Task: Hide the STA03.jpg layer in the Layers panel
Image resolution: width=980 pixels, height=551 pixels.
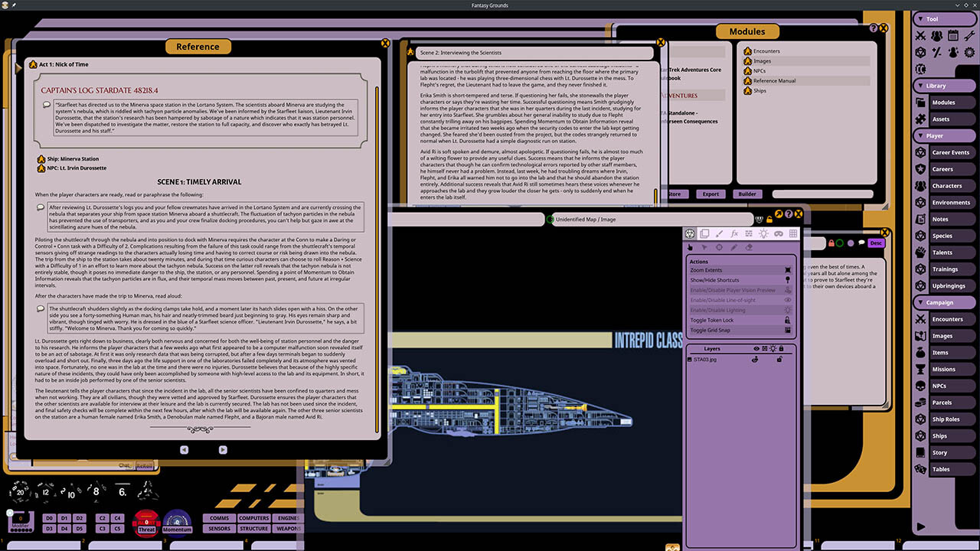Action: 755,360
